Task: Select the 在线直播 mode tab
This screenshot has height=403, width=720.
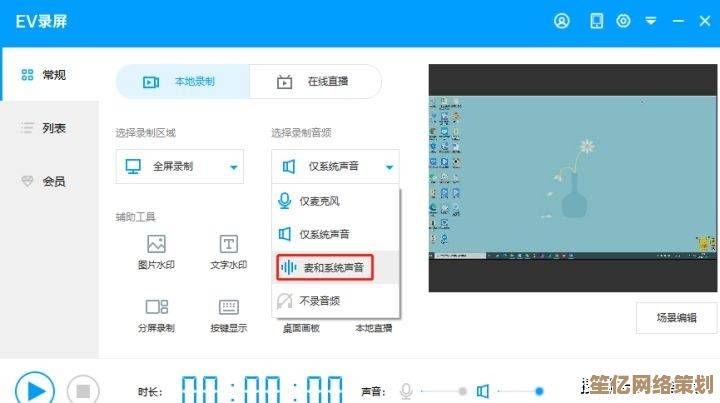Action: click(315, 81)
